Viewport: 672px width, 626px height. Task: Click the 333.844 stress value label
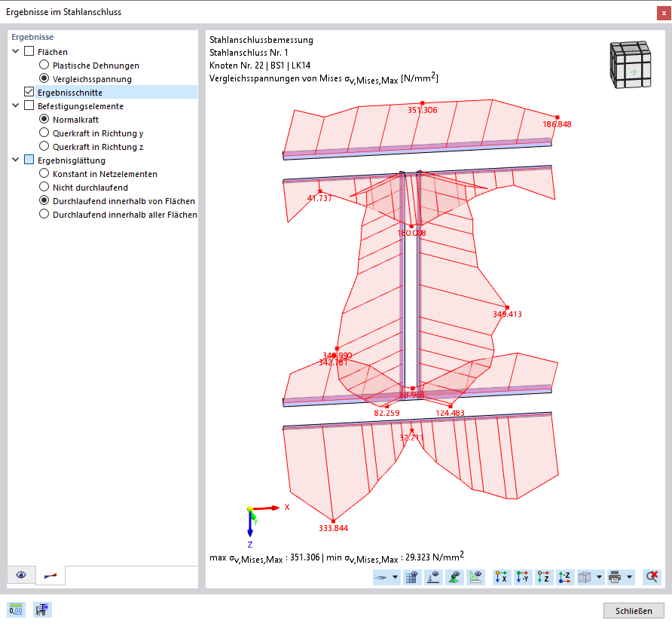coord(333,528)
